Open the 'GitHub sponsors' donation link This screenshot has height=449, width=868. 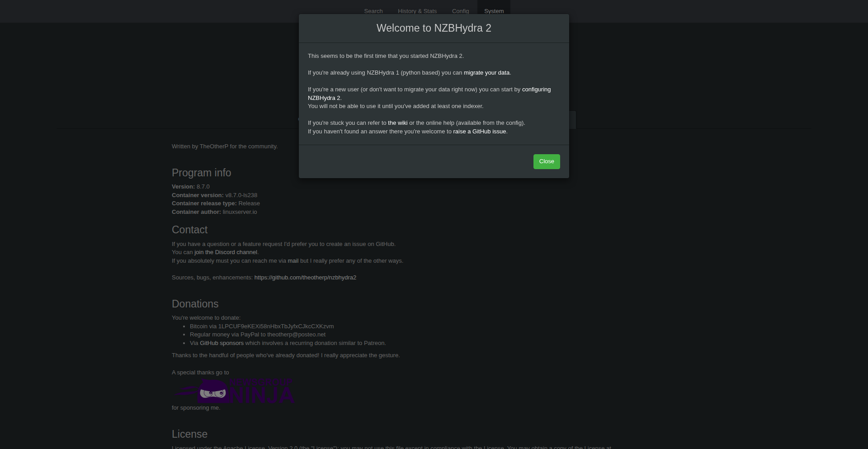[222, 343]
